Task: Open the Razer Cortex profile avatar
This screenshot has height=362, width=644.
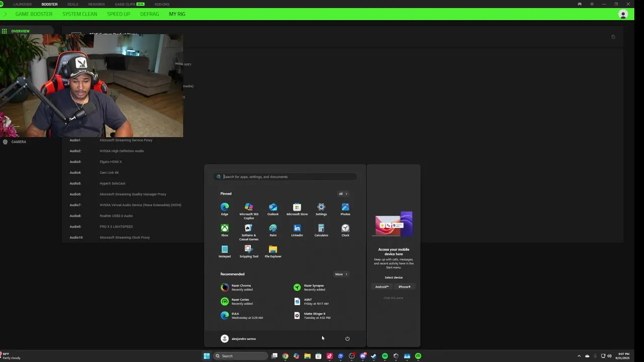Action: click(623, 14)
